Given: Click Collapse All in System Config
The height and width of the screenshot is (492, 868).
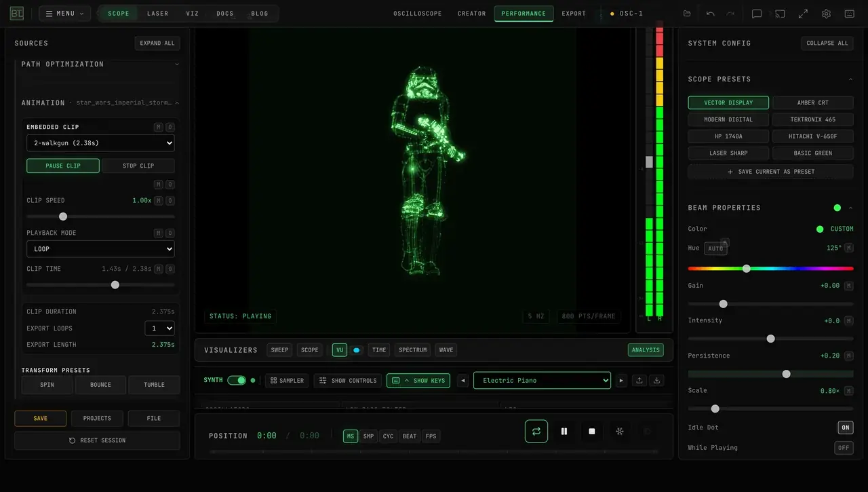Looking at the screenshot, I should [827, 43].
